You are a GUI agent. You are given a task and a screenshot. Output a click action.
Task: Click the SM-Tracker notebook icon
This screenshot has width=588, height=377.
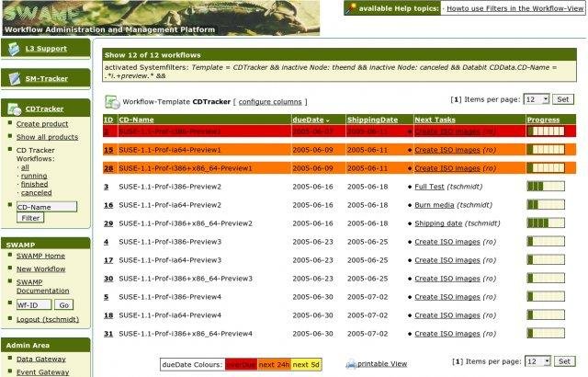click(x=15, y=78)
